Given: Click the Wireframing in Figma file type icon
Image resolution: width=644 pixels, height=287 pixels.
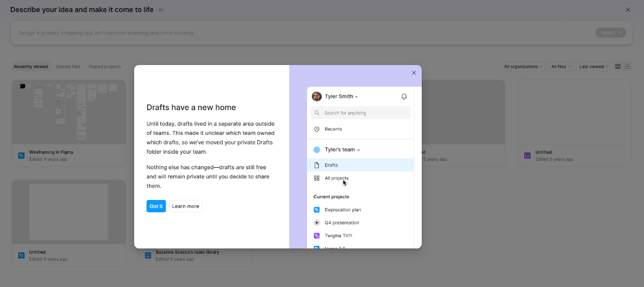Looking at the screenshot, I should (x=21, y=156).
